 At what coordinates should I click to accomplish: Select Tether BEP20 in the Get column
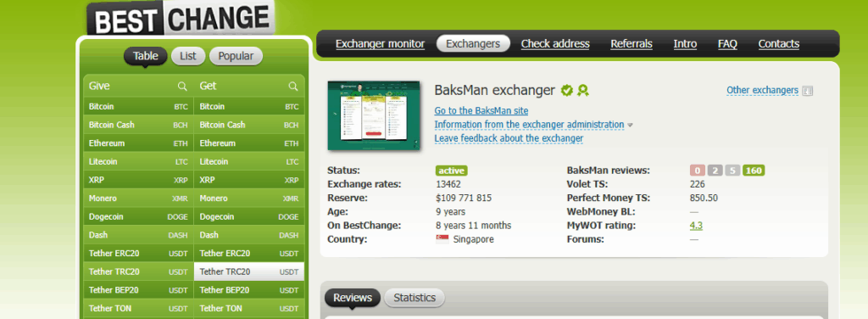click(x=249, y=289)
